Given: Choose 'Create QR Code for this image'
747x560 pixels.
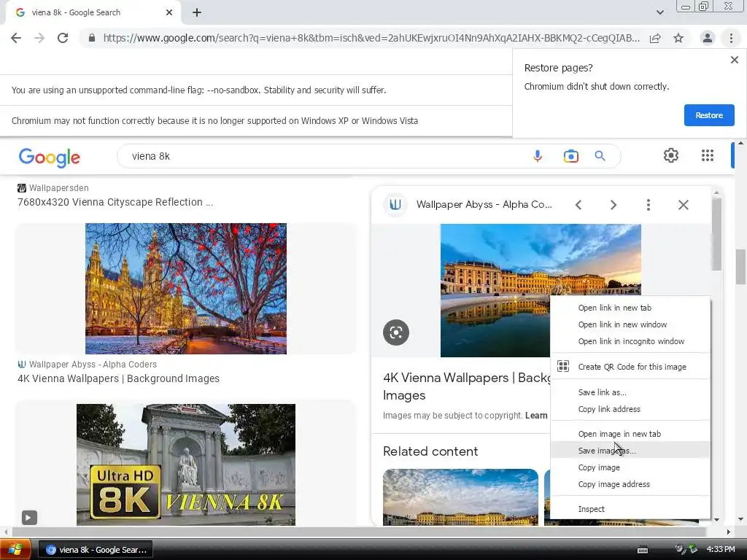Looking at the screenshot, I should coord(630,367).
